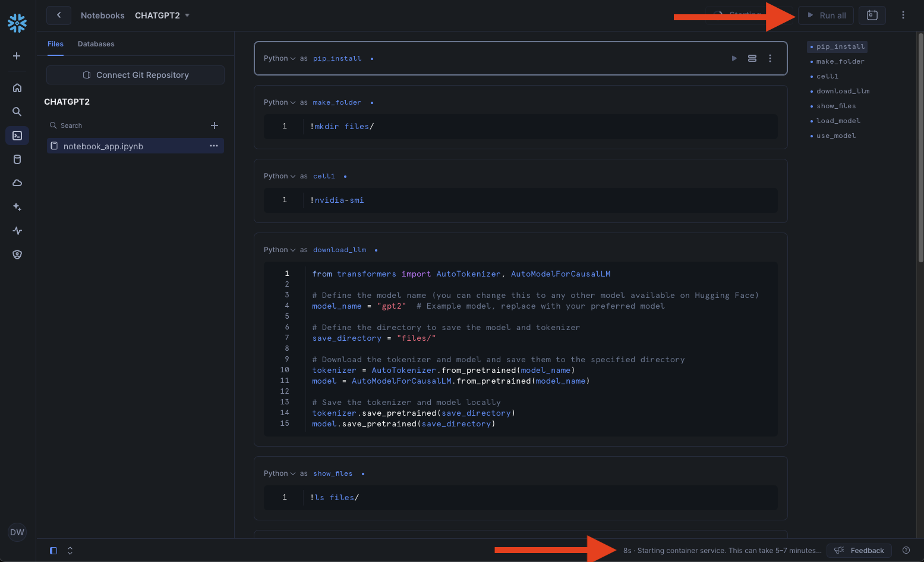The height and width of the screenshot is (562, 924).
Task: Select notebook_app.ipynb in file list
Action: coord(135,146)
